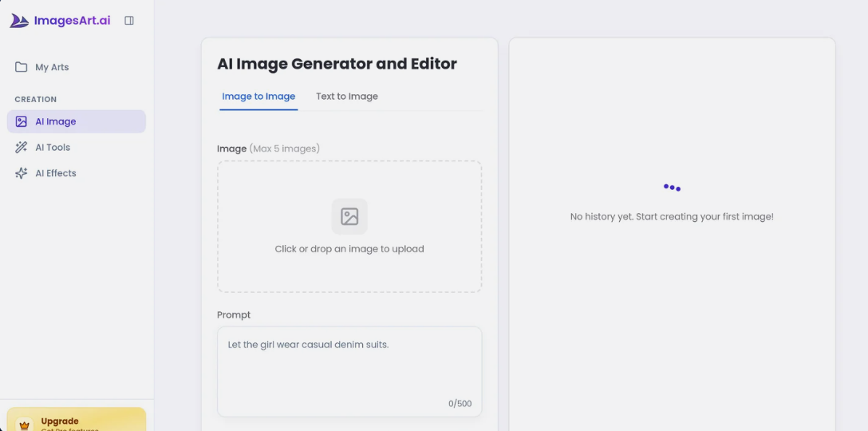Click the ImagesArt.ai brand name text

pyautogui.click(x=72, y=21)
